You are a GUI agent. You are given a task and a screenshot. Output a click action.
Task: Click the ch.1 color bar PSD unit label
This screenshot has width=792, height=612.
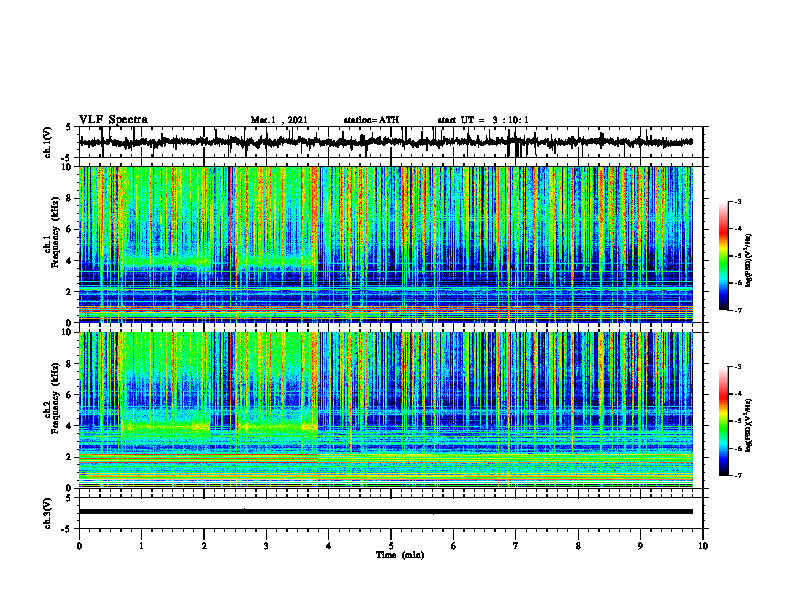pos(749,260)
